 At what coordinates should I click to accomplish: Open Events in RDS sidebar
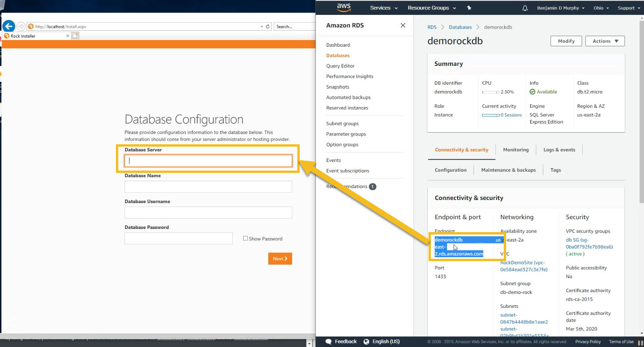pos(333,160)
